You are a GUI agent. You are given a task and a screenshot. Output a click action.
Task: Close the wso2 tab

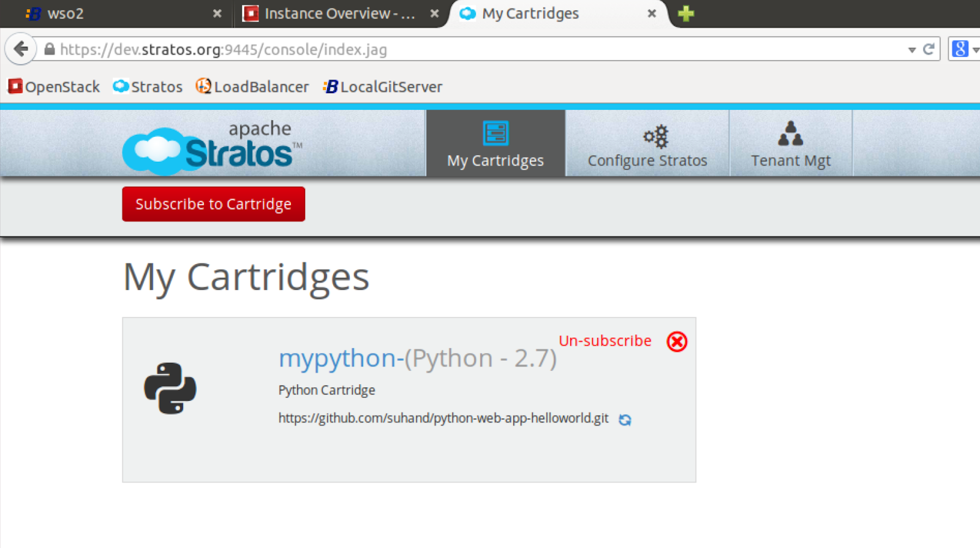pos(217,13)
